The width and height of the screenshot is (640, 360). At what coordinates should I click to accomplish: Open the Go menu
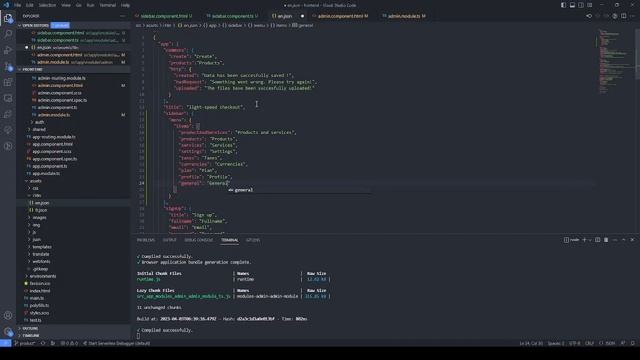pyautogui.click(x=78, y=5)
